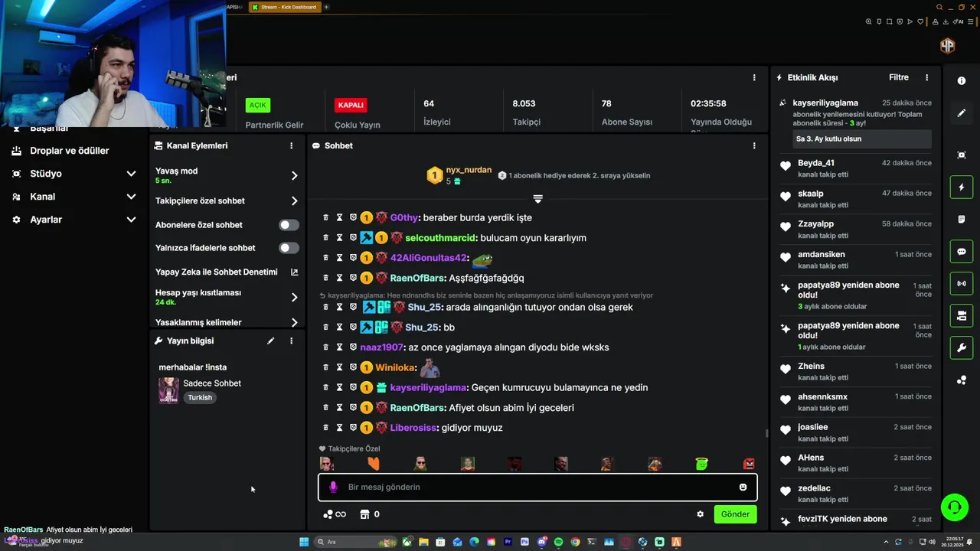Open the emoji picker in message box
Viewport: 980px width, 551px height.
pyautogui.click(x=743, y=487)
